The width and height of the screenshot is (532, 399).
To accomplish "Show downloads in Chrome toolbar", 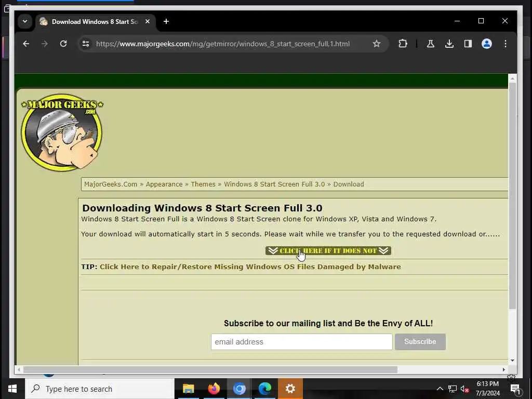I will point(449,44).
